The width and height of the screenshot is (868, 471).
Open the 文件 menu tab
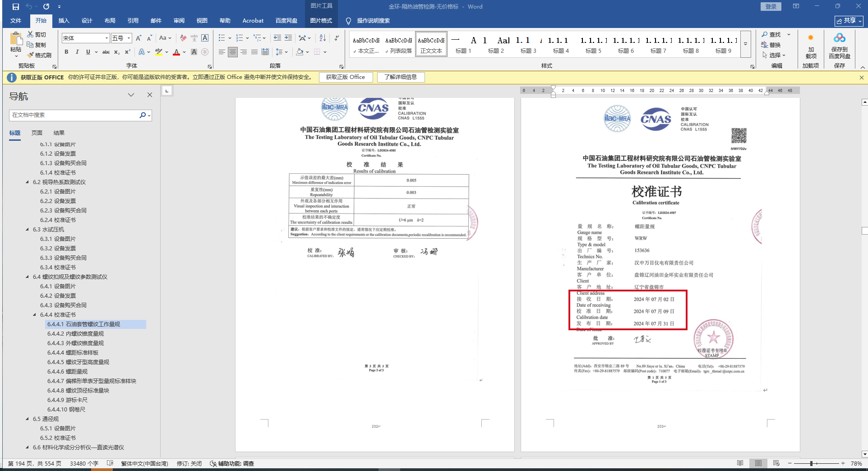[16, 21]
